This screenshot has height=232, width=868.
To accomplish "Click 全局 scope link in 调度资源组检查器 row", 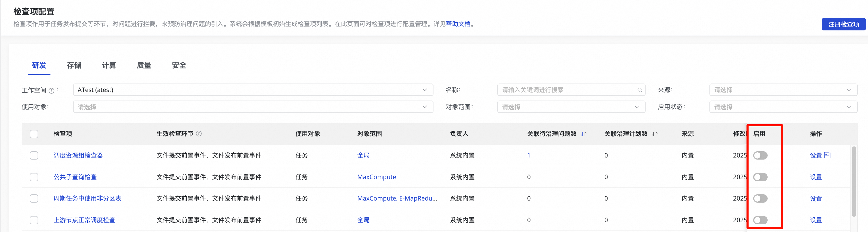I will [363, 155].
